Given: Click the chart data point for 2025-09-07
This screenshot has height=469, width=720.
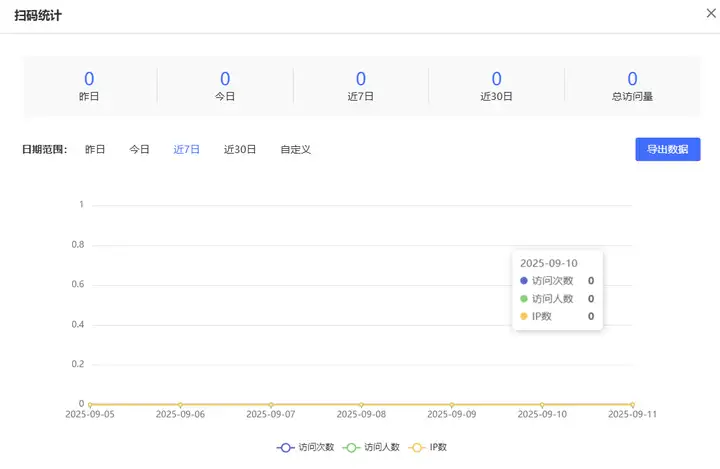Looking at the screenshot, I should click(x=271, y=405).
